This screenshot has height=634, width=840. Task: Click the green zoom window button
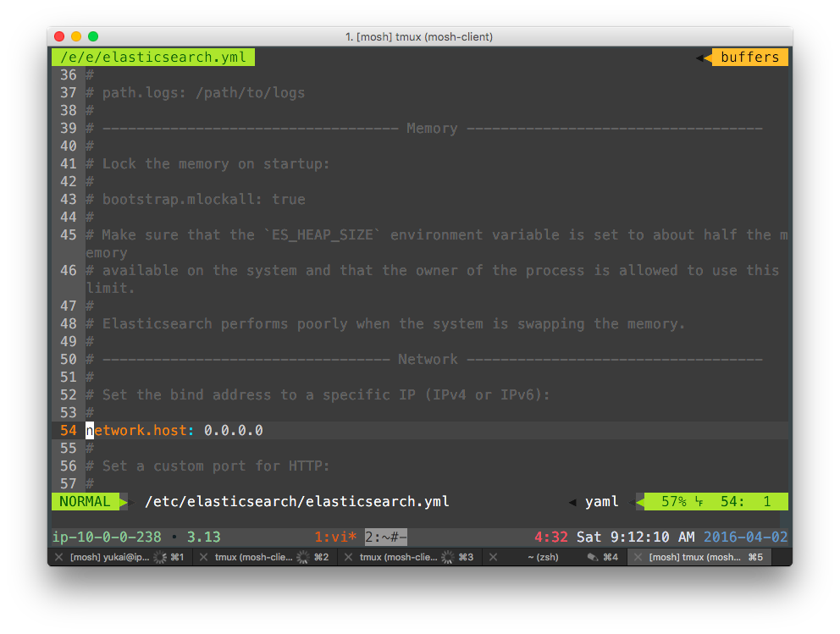click(x=93, y=36)
